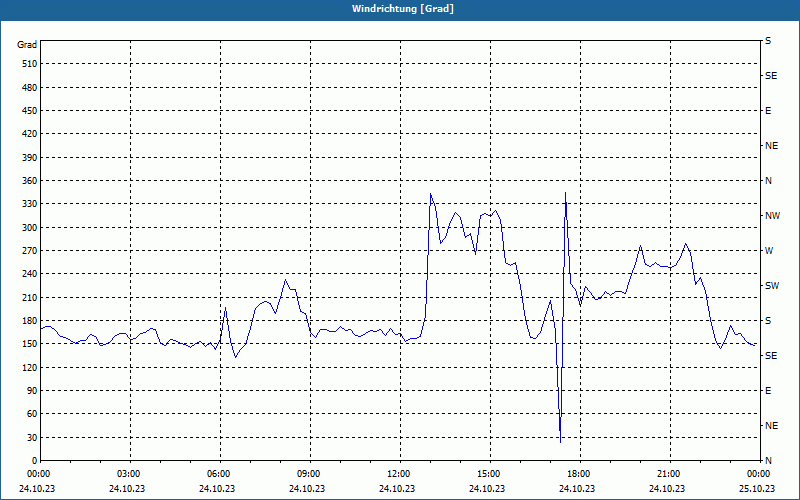Image resolution: width=800 pixels, height=500 pixels.
Task: Click the 24.10.23 date beneath 15:00
Action: click(x=487, y=488)
